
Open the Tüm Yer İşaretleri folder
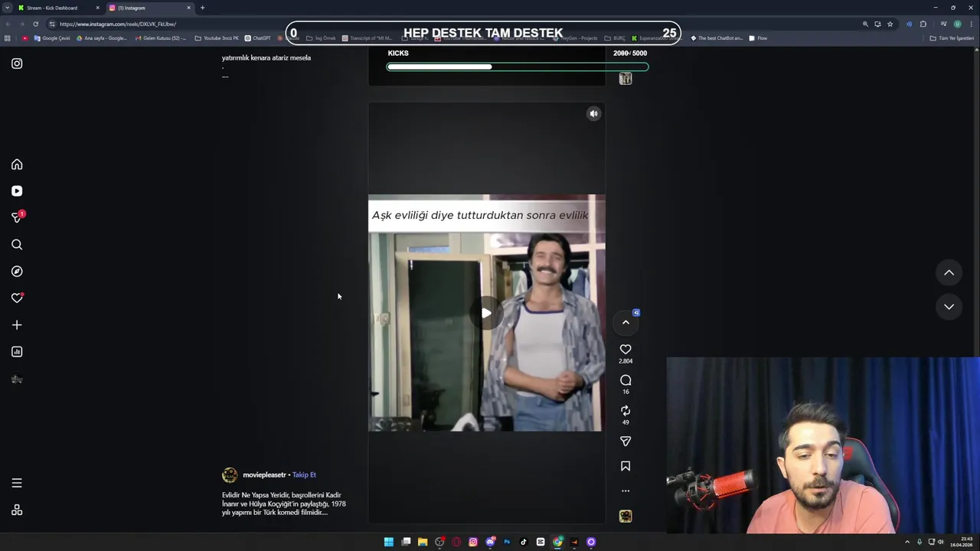pyautogui.click(x=952, y=38)
